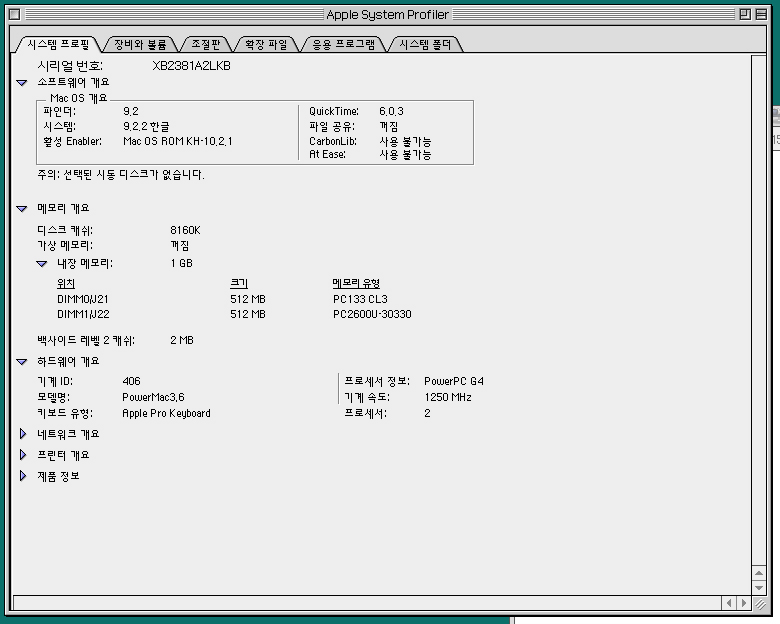The width and height of the screenshot is (780, 624).
Task: Click the vertical scrollbar up arrow
Action: 759,571
